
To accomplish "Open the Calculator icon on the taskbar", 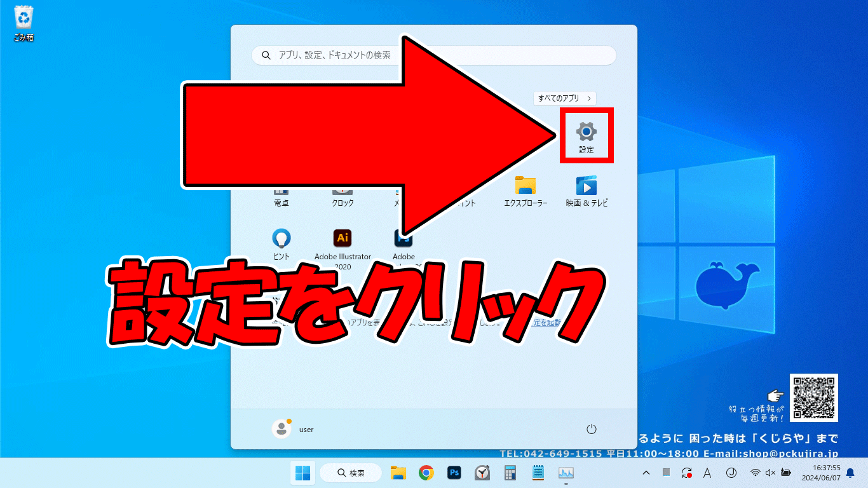I will [x=510, y=473].
